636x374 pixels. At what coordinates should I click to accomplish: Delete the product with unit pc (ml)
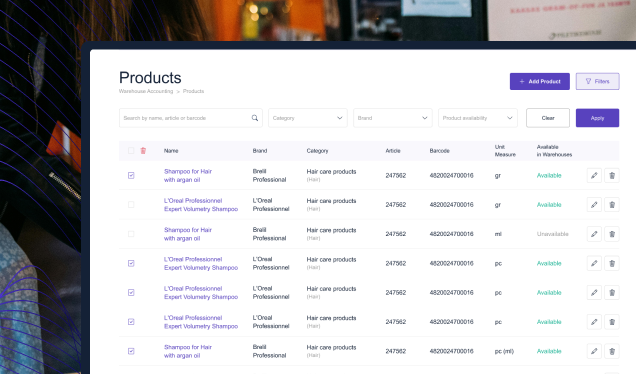(612, 351)
